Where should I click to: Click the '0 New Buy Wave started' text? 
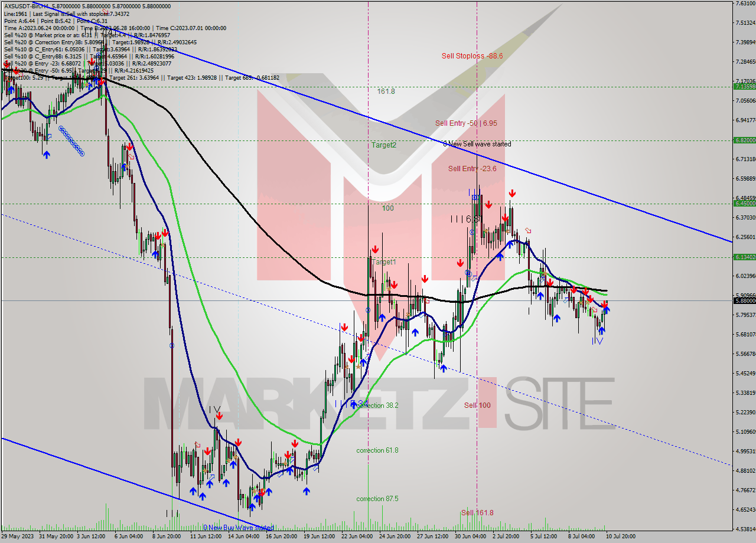pos(239,528)
